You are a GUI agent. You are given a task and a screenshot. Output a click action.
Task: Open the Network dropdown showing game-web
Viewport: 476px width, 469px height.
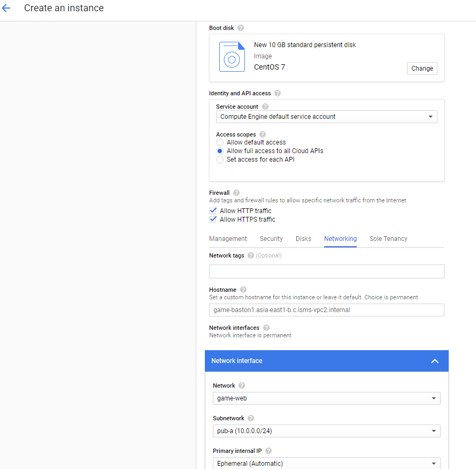tap(326, 398)
